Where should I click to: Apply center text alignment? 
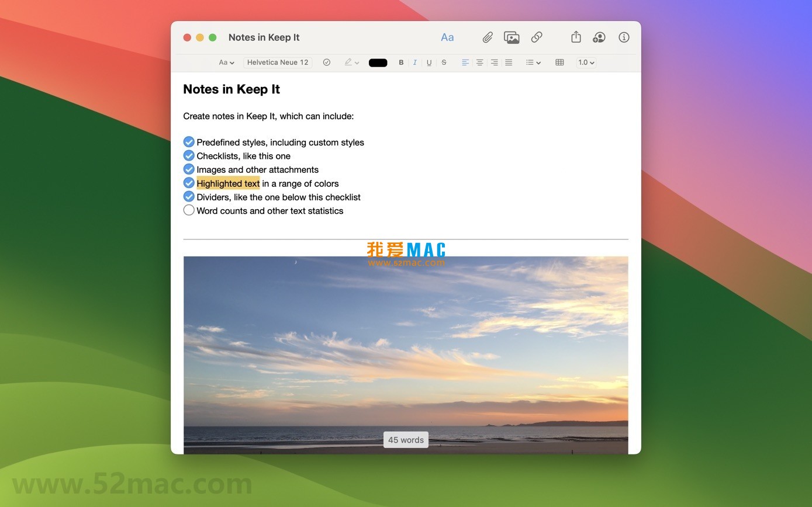479,62
